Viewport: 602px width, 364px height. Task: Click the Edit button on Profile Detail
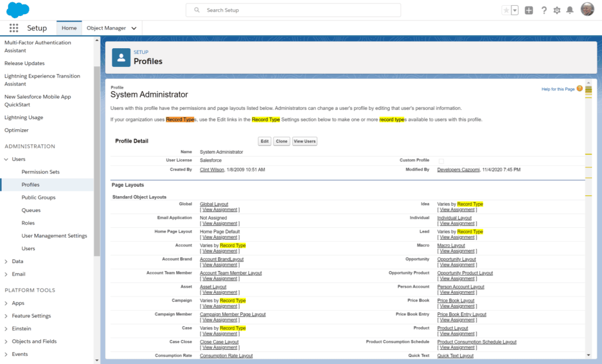[264, 141]
